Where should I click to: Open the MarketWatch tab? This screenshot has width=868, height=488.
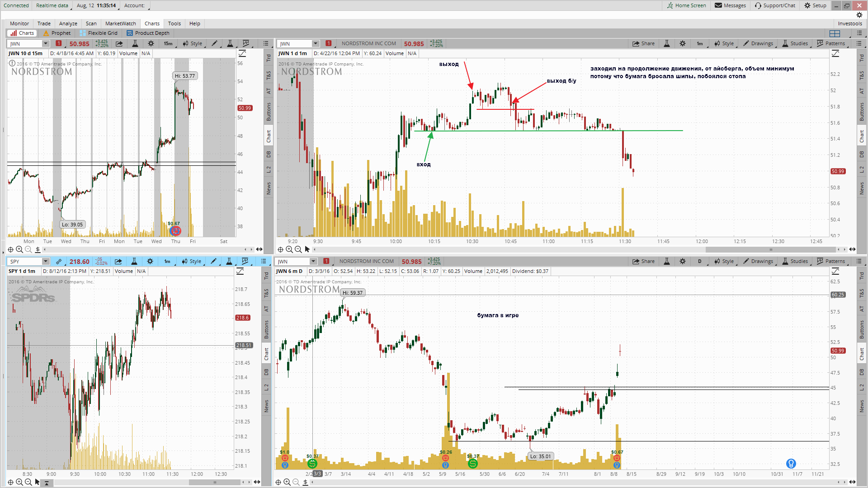click(x=120, y=23)
